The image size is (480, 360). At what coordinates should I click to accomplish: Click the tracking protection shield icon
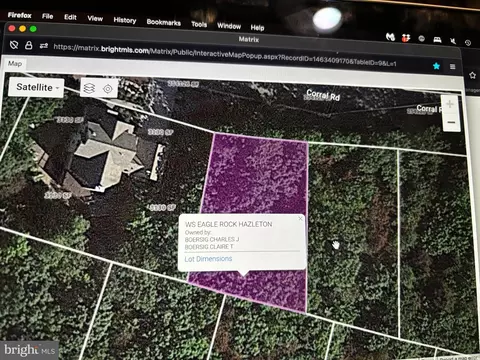tap(14, 45)
